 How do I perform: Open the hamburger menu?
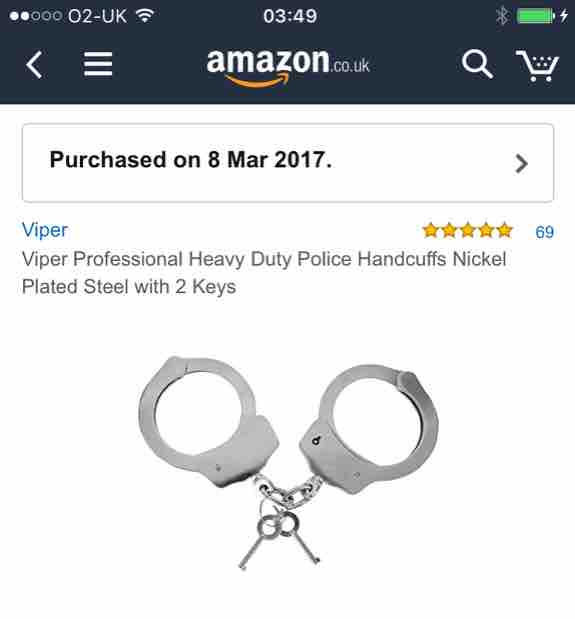[x=98, y=64]
